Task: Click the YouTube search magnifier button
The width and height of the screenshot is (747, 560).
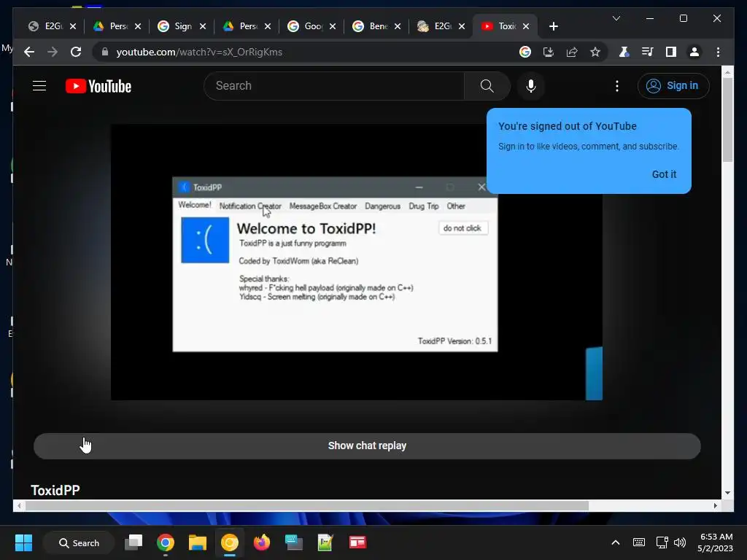Action: (487, 86)
